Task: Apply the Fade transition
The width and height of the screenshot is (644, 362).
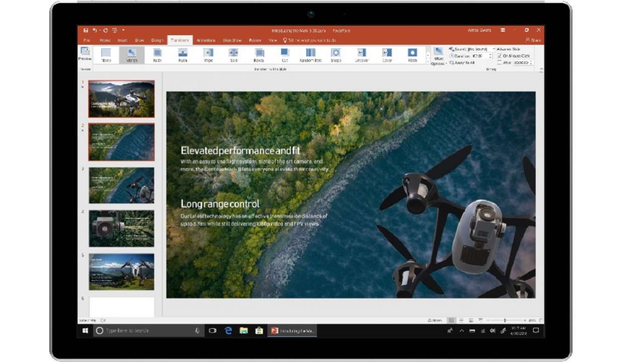Action: [157, 54]
